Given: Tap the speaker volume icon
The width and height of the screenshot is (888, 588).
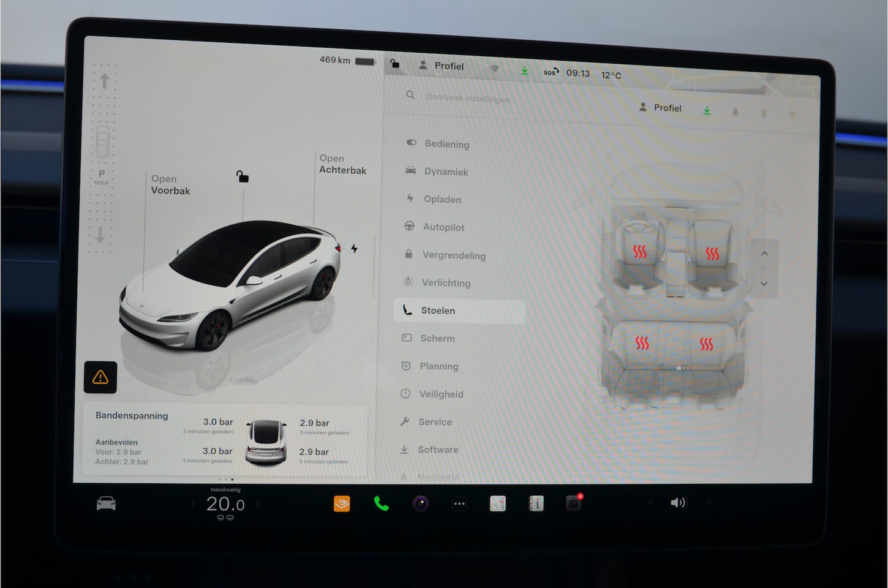Looking at the screenshot, I should point(678,503).
